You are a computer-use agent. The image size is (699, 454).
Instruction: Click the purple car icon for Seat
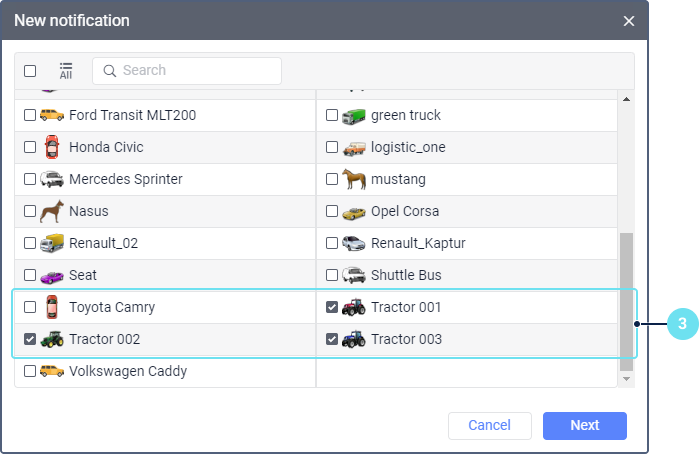pyautogui.click(x=52, y=275)
